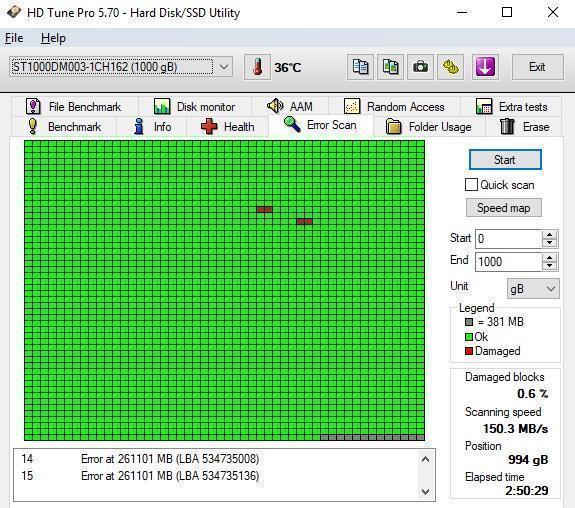Screen dimensions: 575x508
Task: Increase the Start value with up arrow
Action: pos(549,234)
